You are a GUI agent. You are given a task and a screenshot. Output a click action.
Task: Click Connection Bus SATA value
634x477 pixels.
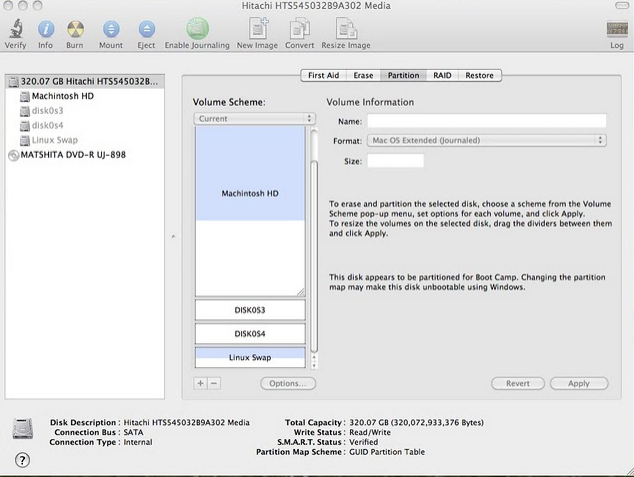133,432
